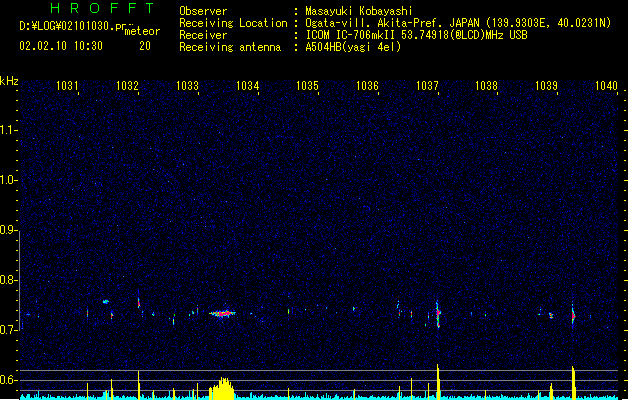This screenshot has height=400, width=629.
Task: Click the ICOM IC-706mkII receiver text
Action: point(416,35)
